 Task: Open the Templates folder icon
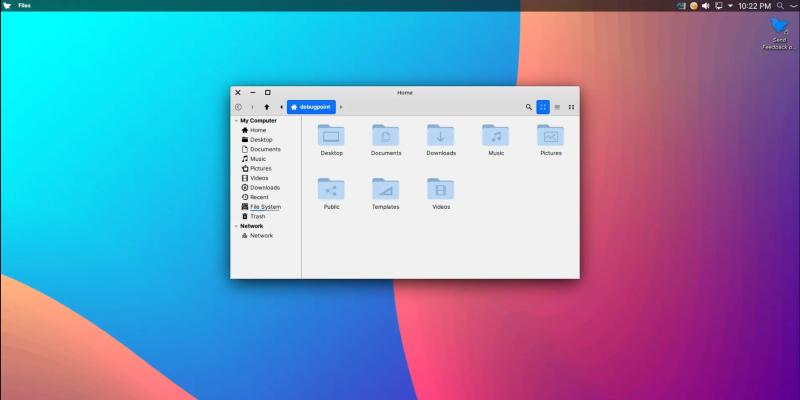(x=385, y=189)
